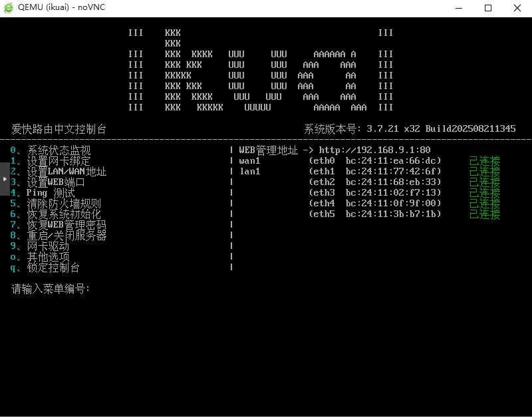Select menu option 0 系统状态监视
The image size is (532, 420).
pyautogui.click(x=51, y=150)
